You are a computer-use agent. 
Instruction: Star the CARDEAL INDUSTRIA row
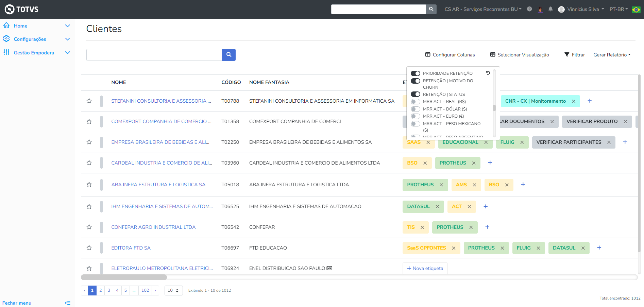89,163
